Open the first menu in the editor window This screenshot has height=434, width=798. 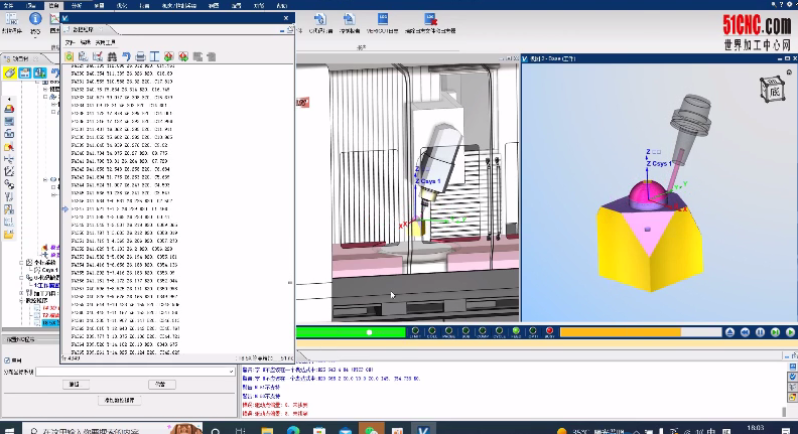70,44
